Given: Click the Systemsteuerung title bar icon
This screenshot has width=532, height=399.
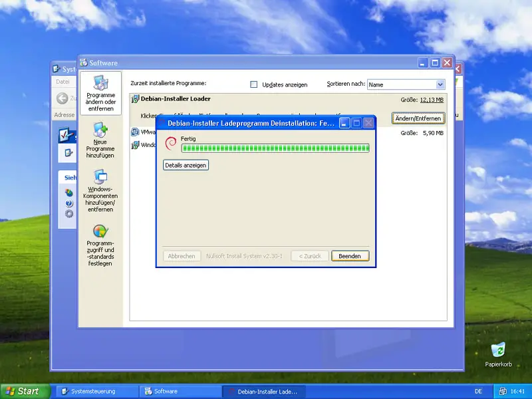Looking at the screenshot, I should click(x=57, y=69).
